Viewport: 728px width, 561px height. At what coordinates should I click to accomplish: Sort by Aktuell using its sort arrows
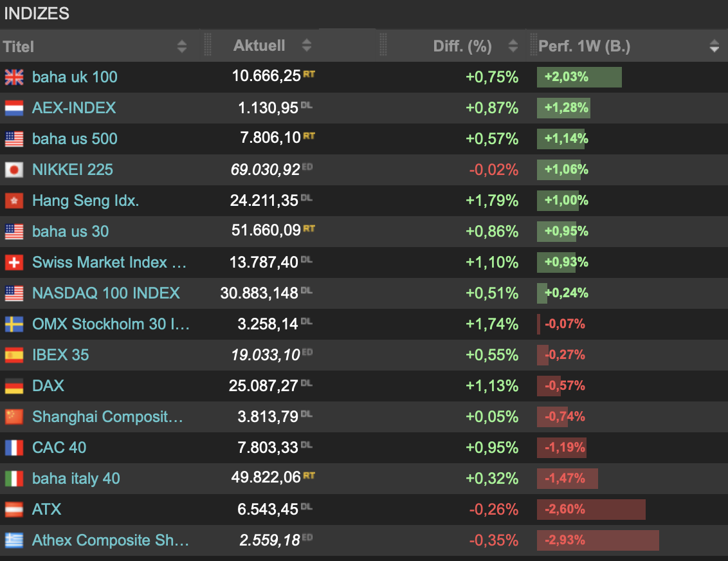(306, 45)
